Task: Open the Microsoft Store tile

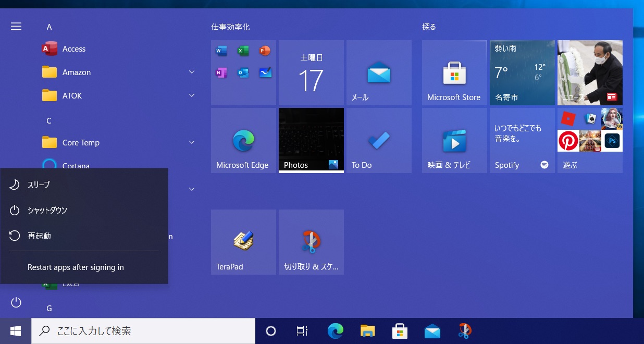Action: 454,72
